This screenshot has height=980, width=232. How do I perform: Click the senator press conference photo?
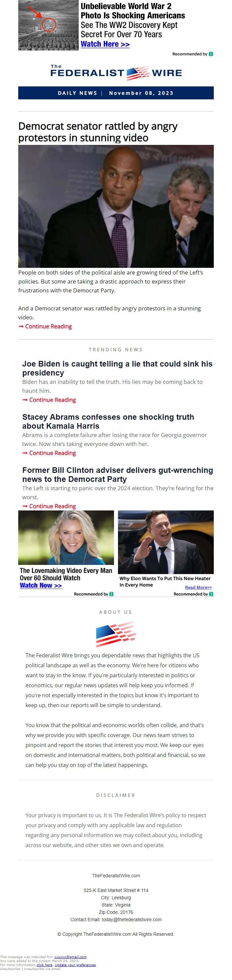point(116,206)
